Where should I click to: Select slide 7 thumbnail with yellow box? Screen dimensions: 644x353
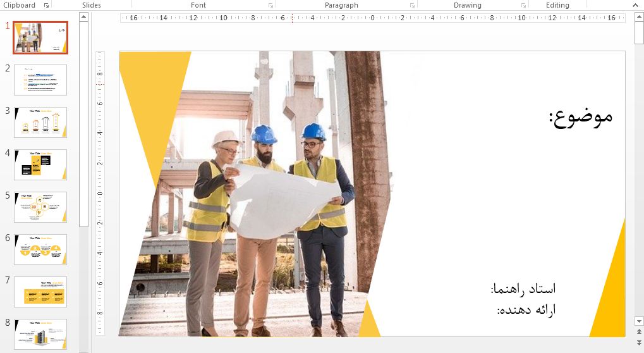(40, 292)
